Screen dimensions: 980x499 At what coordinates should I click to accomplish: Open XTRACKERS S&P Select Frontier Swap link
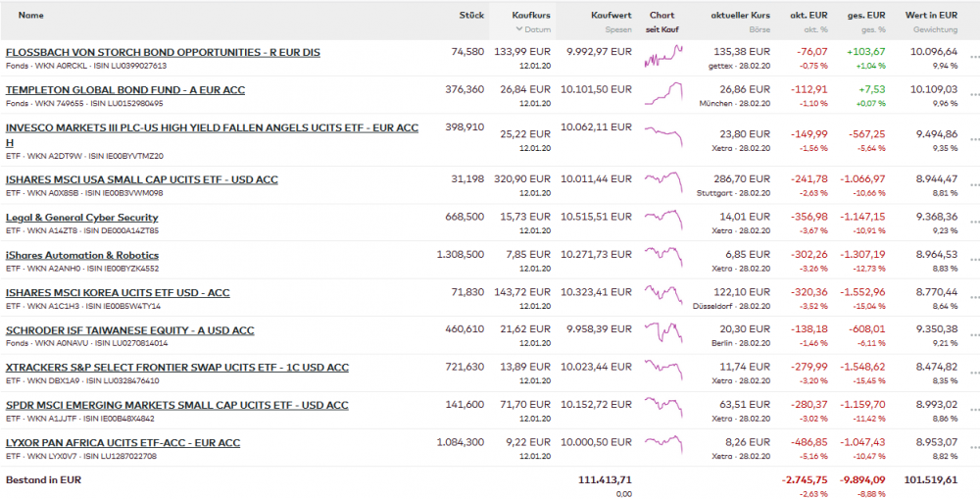(x=177, y=368)
